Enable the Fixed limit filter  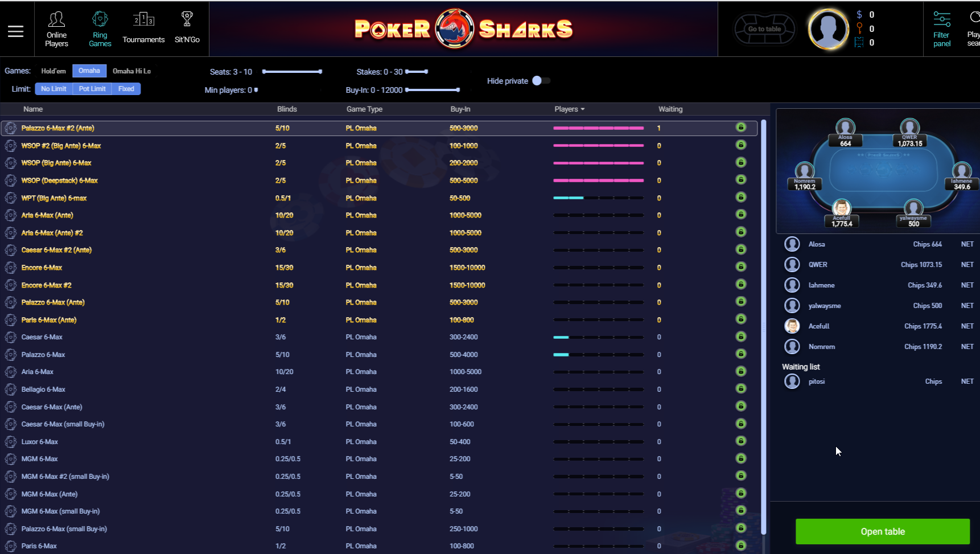tap(126, 89)
